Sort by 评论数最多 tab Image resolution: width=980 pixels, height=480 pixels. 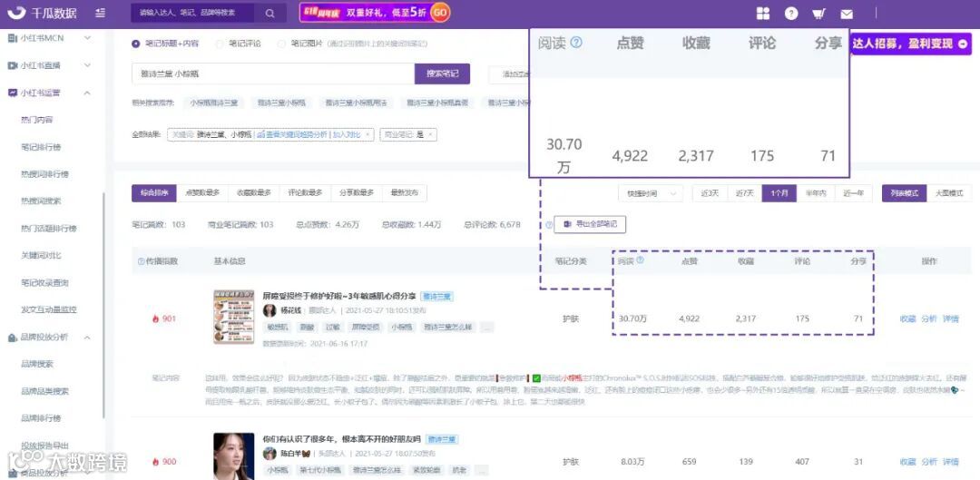305,193
